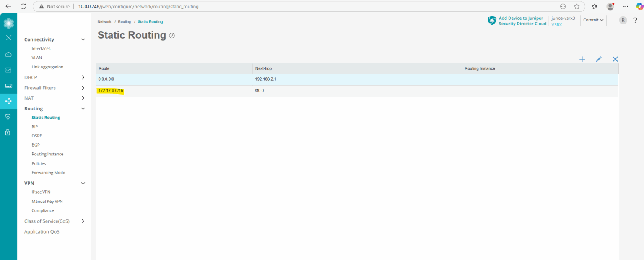644x260 pixels.
Task: Open the Network breadcrumb link
Action: (x=104, y=21)
